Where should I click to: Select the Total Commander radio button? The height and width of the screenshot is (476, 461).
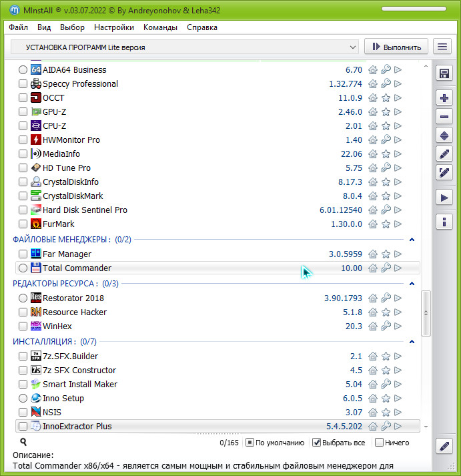[23, 268]
